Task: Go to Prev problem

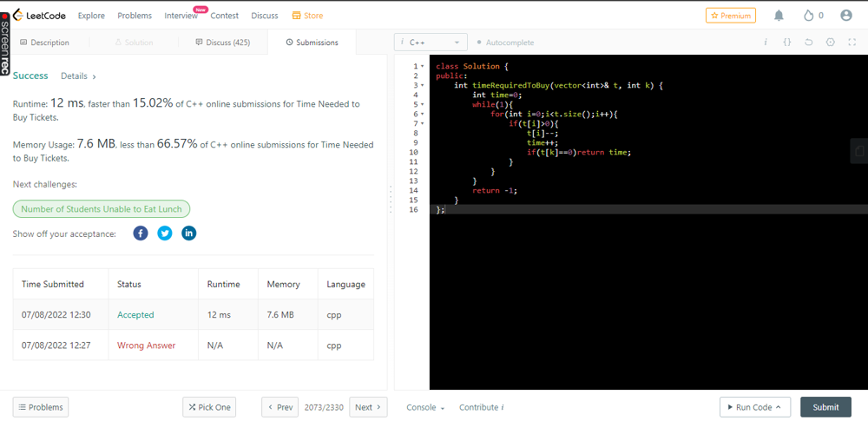Action: click(x=280, y=407)
